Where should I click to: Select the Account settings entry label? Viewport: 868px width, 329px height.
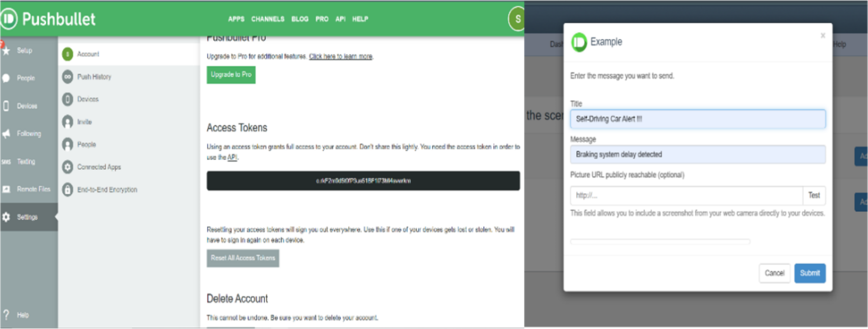(x=88, y=54)
